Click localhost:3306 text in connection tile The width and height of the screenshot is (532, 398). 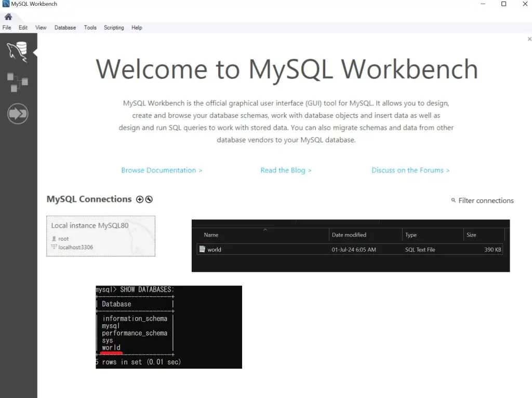tap(75, 247)
